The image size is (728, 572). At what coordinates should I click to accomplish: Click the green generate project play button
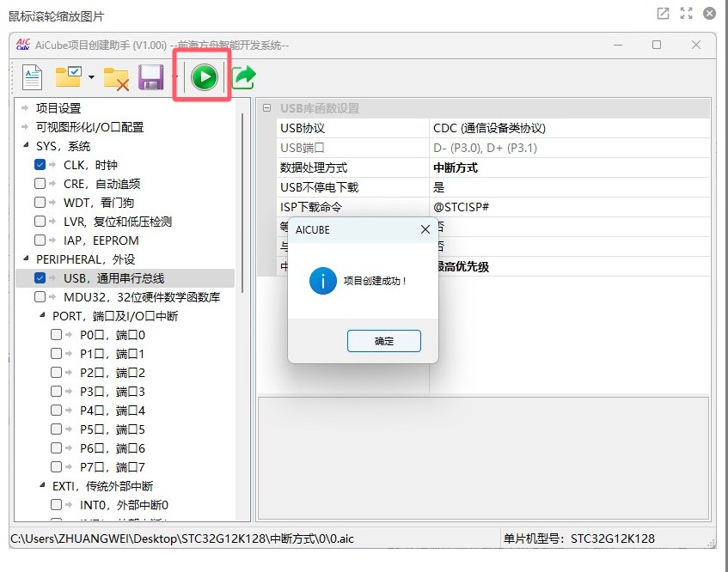(204, 76)
